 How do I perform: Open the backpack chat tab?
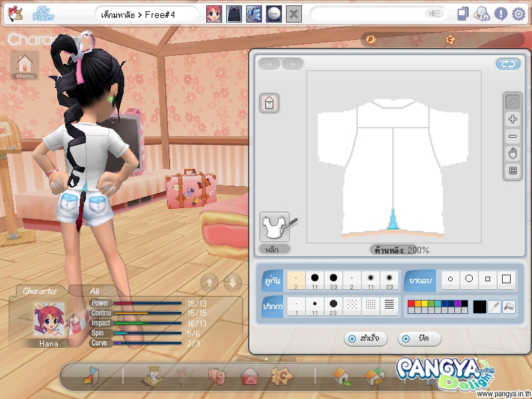click(x=234, y=14)
